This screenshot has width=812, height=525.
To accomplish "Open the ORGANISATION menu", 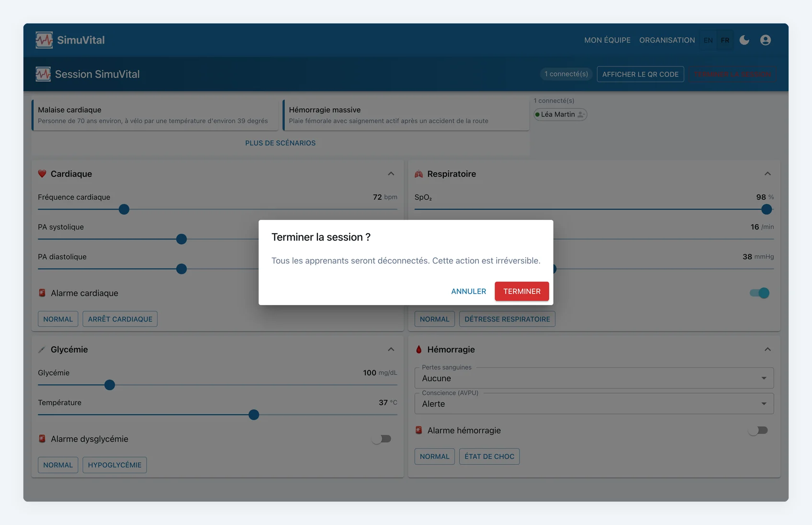I will [x=667, y=40].
